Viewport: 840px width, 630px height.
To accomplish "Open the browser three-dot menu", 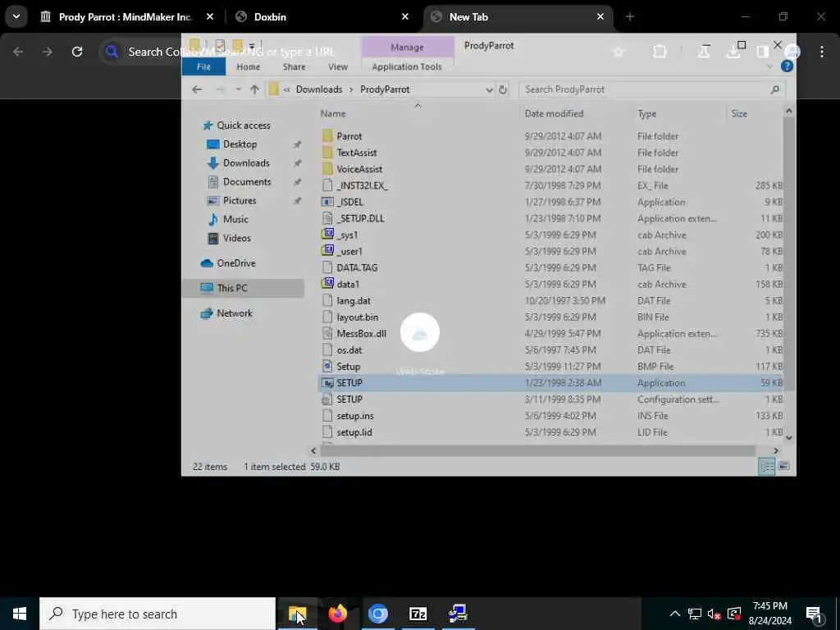I will [821, 52].
